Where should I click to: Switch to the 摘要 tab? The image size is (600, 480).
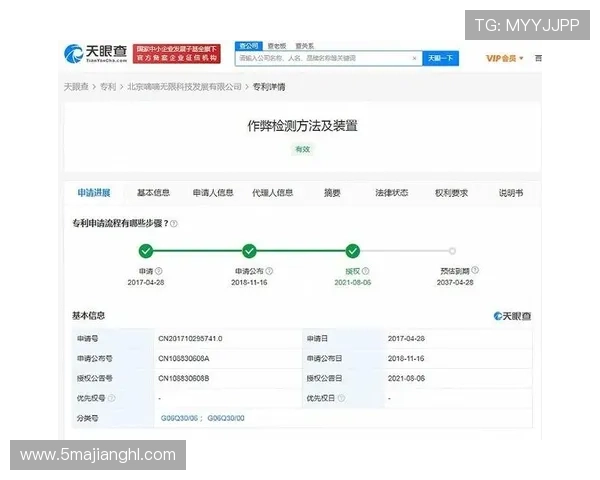point(332,193)
